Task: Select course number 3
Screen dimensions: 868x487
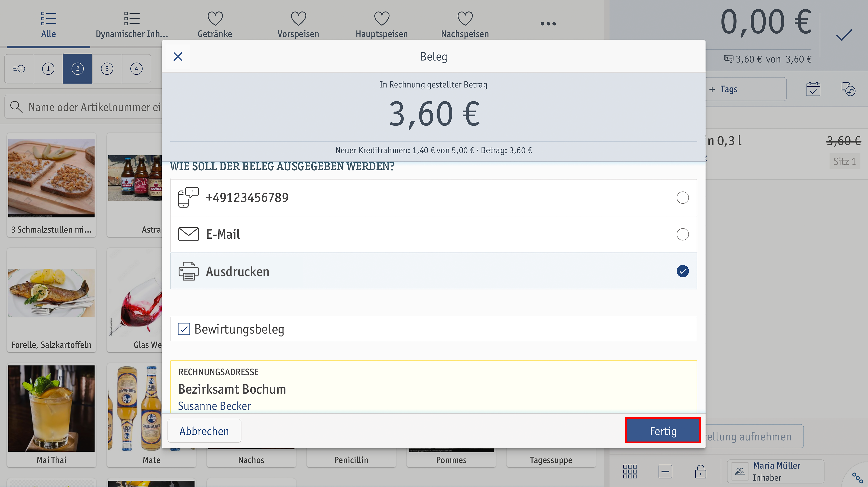Action: point(107,69)
